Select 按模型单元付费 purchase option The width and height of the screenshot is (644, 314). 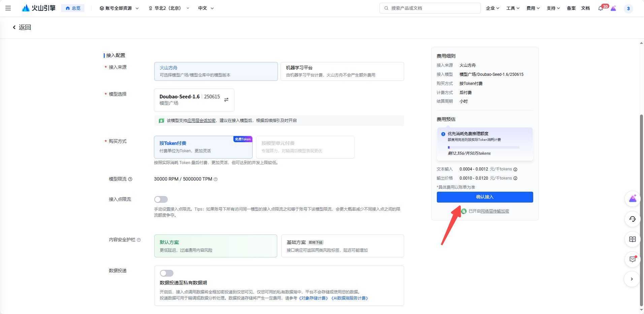pyautogui.click(x=305, y=147)
